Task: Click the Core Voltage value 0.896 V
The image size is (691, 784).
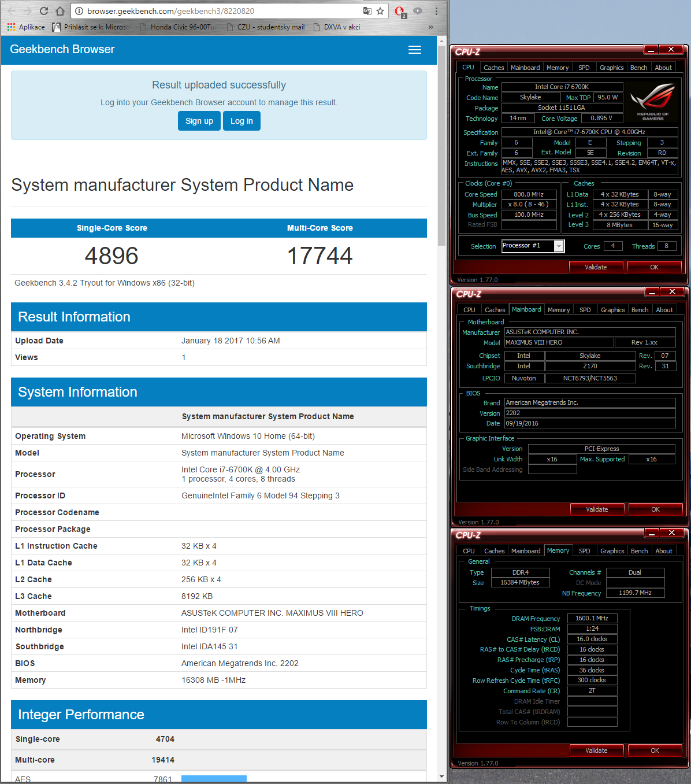Action: click(x=602, y=118)
